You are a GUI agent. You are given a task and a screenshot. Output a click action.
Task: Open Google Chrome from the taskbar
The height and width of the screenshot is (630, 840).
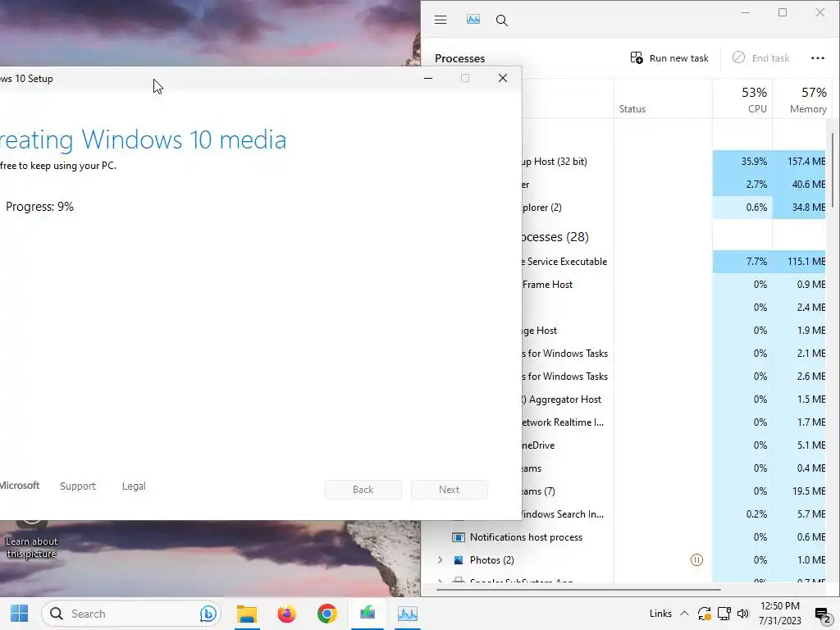pos(326,614)
